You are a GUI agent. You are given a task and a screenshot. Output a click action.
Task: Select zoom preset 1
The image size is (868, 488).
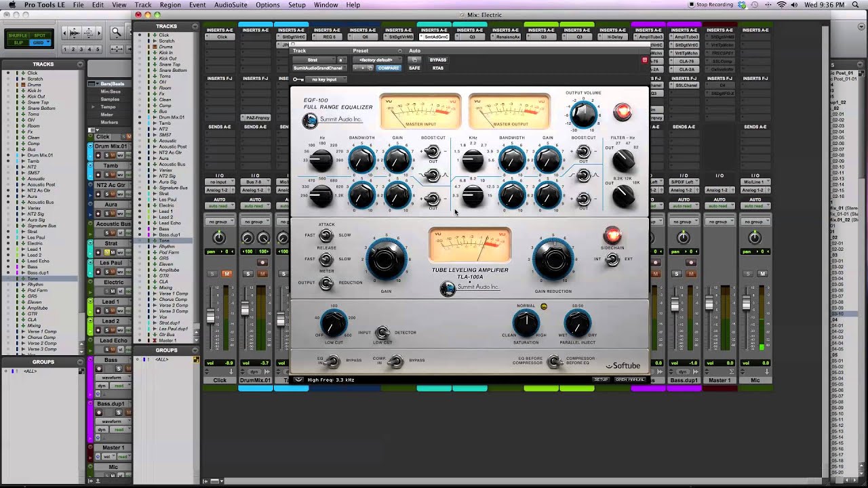[x=66, y=49]
